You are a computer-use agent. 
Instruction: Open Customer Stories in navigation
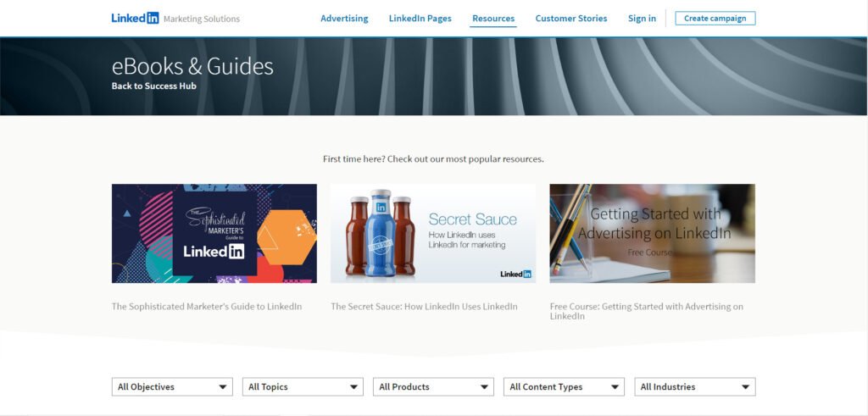click(x=570, y=19)
